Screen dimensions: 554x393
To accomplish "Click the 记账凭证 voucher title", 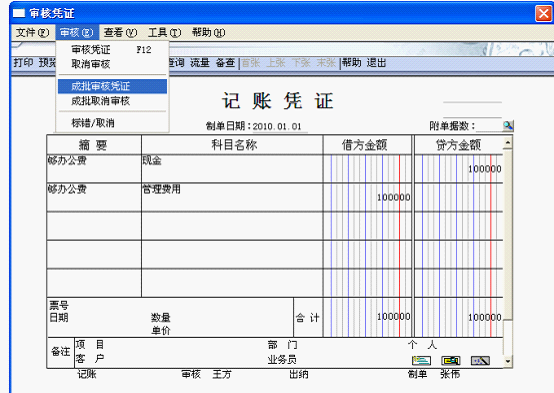I will 278,101.
